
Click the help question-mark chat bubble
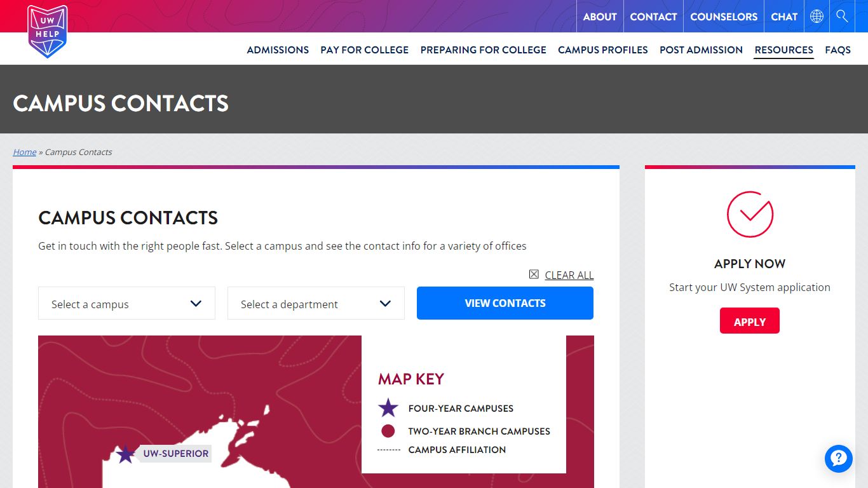pyautogui.click(x=839, y=459)
